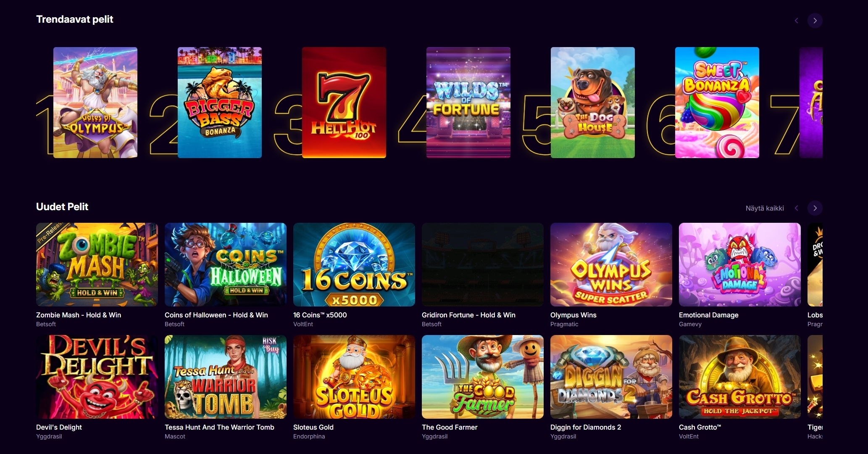Launch Hell Hot 100 game

point(344,103)
